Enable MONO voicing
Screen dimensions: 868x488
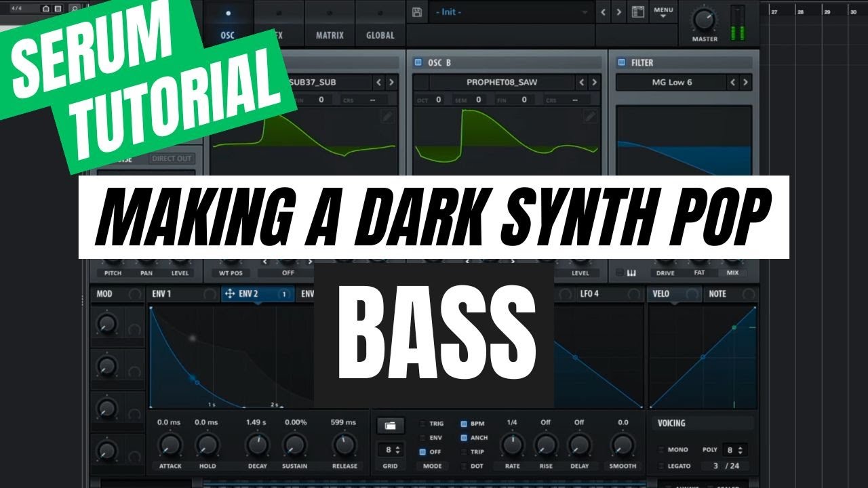point(661,450)
